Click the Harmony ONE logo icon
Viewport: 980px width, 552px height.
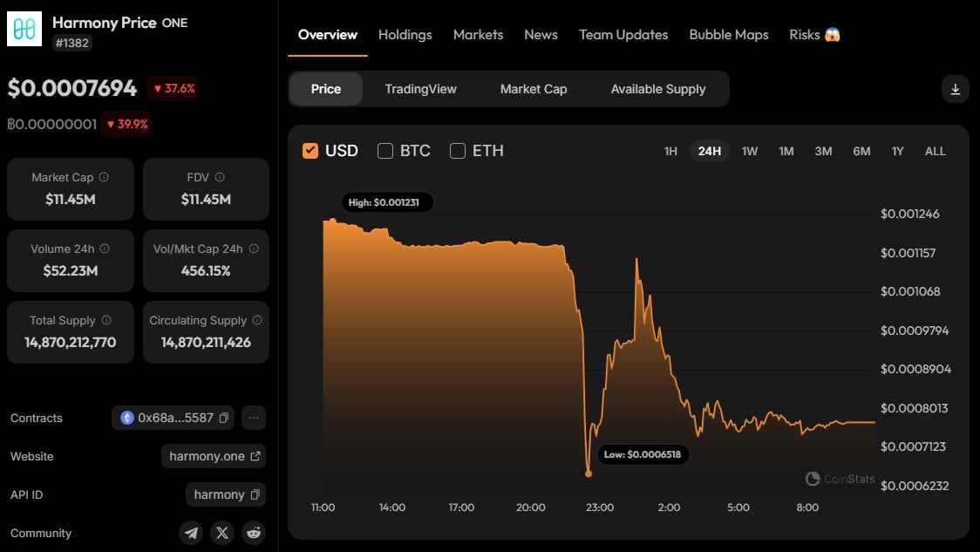24,29
